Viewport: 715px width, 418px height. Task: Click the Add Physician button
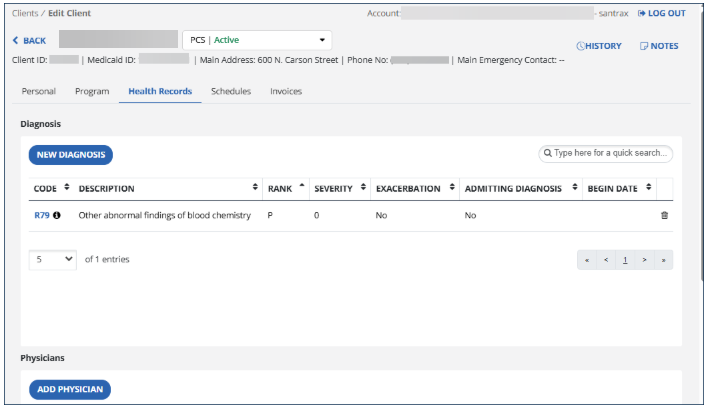(x=69, y=389)
